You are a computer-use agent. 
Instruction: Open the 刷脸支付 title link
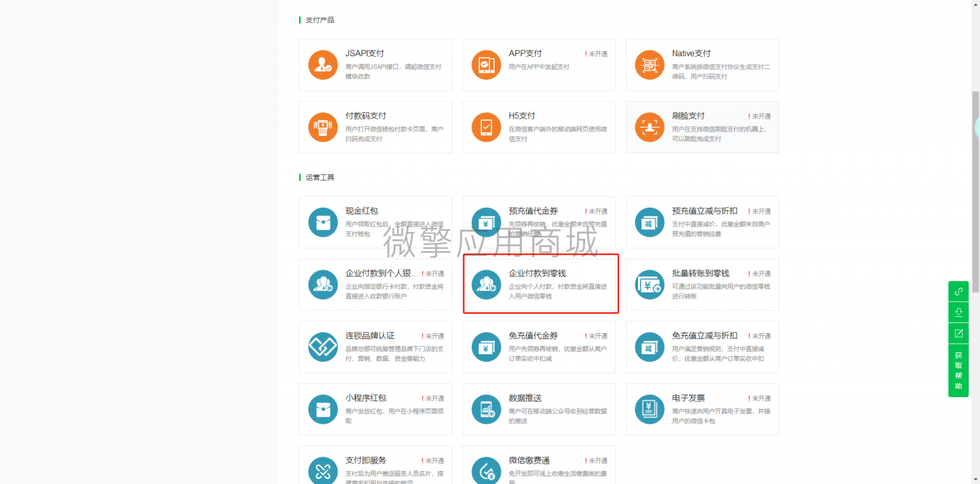(688, 116)
